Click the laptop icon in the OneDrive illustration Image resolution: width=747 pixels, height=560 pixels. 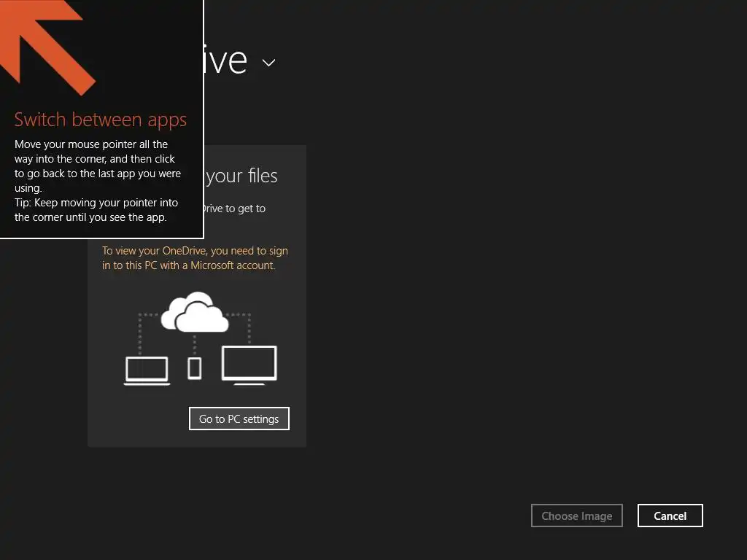(147, 370)
